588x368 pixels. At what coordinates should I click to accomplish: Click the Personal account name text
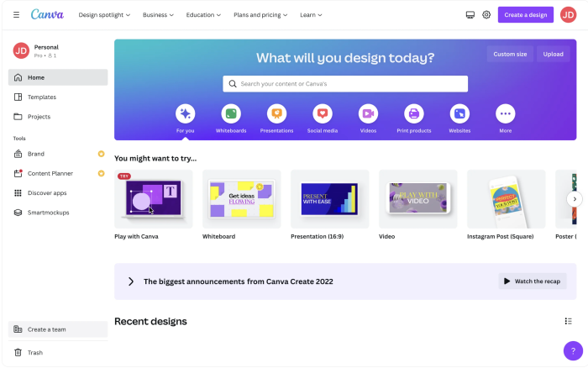pos(46,47)
